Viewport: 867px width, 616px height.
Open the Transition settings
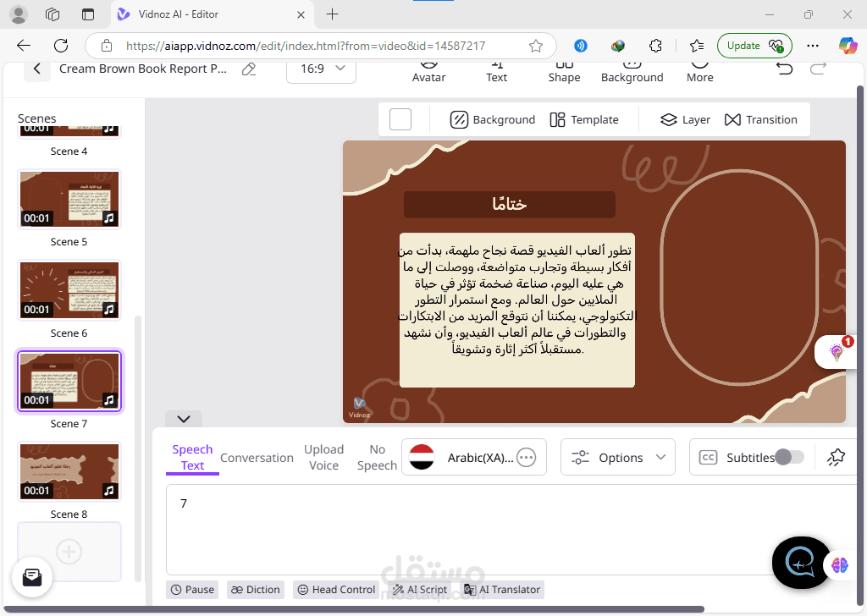[761, 119]
